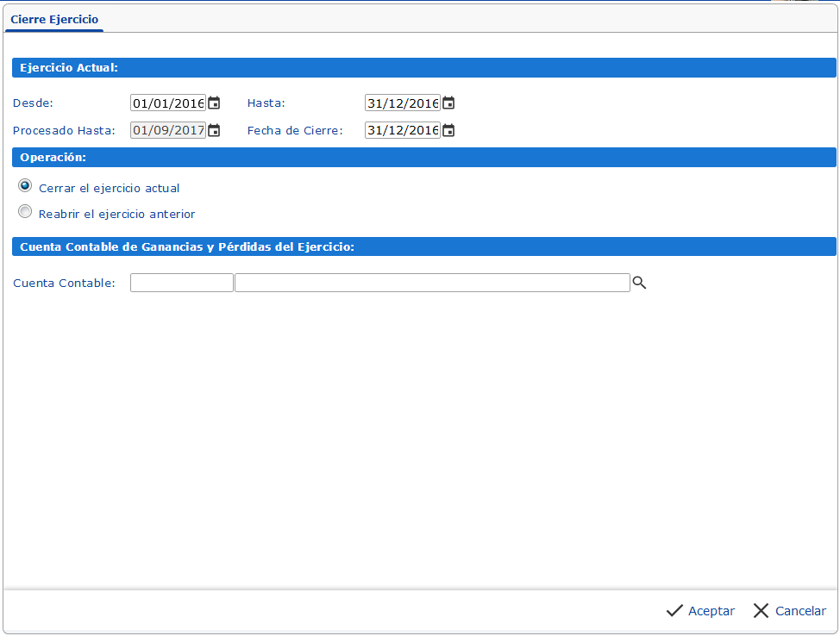Click into the Fecha de Cierre field

coord(403,131)
